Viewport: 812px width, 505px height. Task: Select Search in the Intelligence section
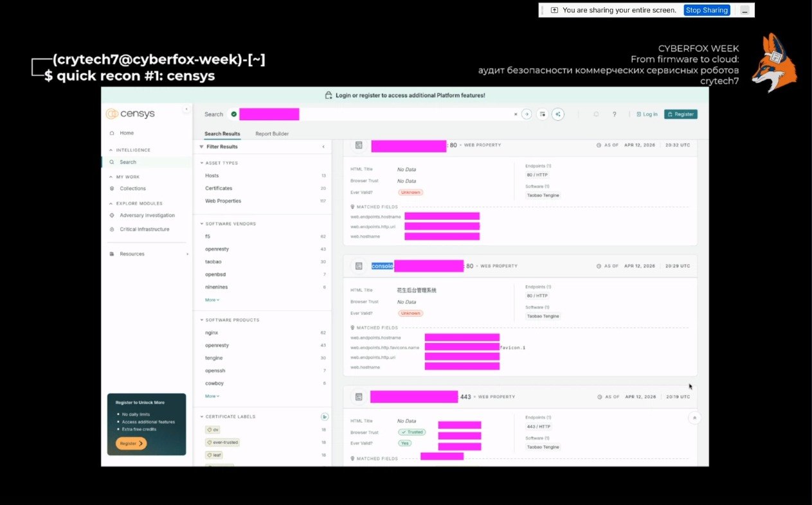click(128, 162)
